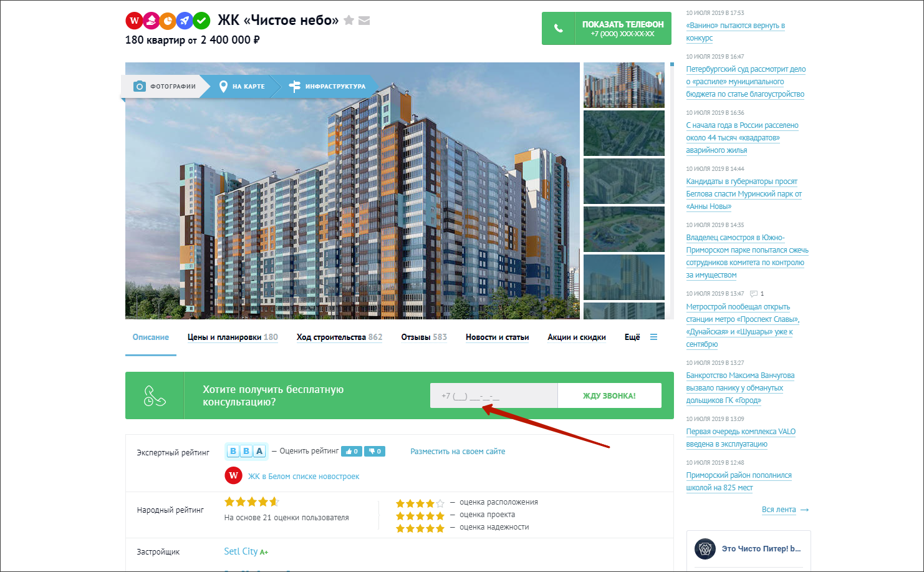Click the gray favorite star icon

[x=349, y=21]
